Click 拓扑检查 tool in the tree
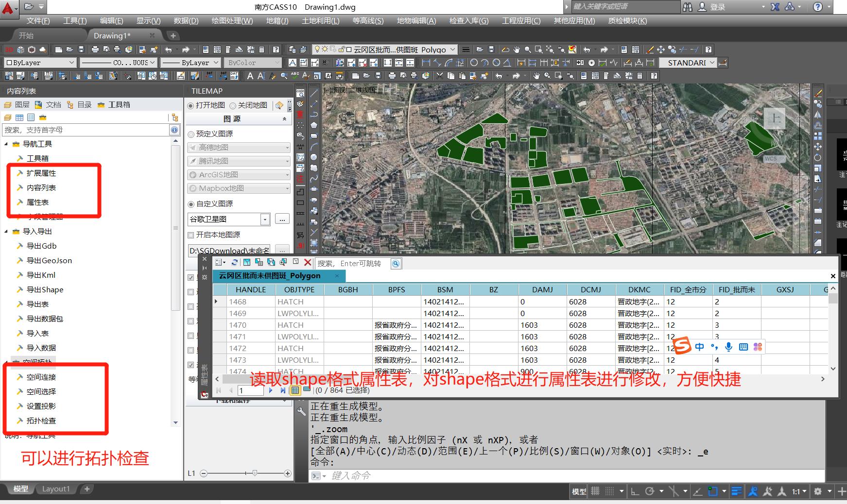Viewport: 847px width, 504px height. coord(41,421)
